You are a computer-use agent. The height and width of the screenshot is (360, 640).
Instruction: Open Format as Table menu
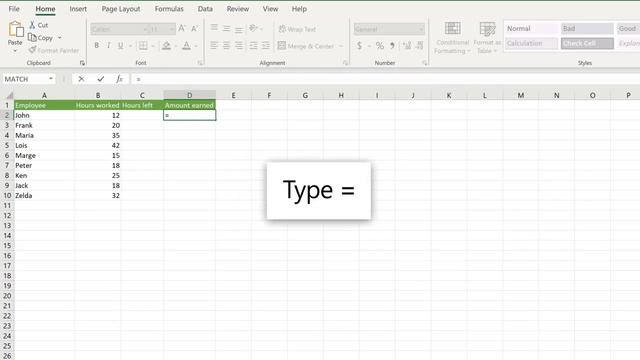point(487,38)
